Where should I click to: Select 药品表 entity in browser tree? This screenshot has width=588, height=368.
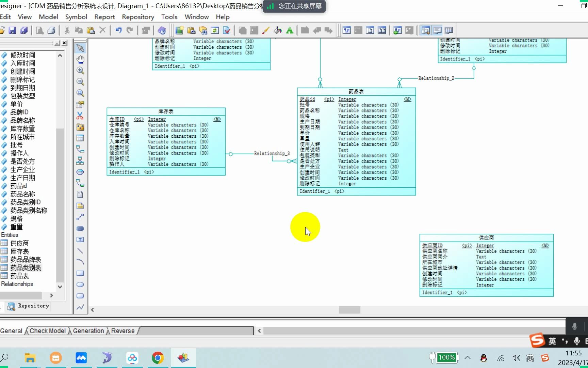tap(19, 276)
